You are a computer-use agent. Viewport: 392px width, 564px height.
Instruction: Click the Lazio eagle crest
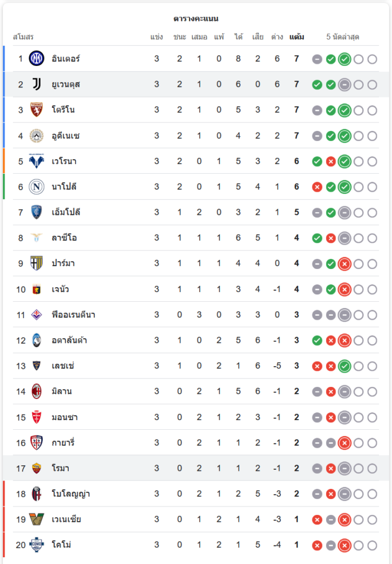click(x=37, y=238)
